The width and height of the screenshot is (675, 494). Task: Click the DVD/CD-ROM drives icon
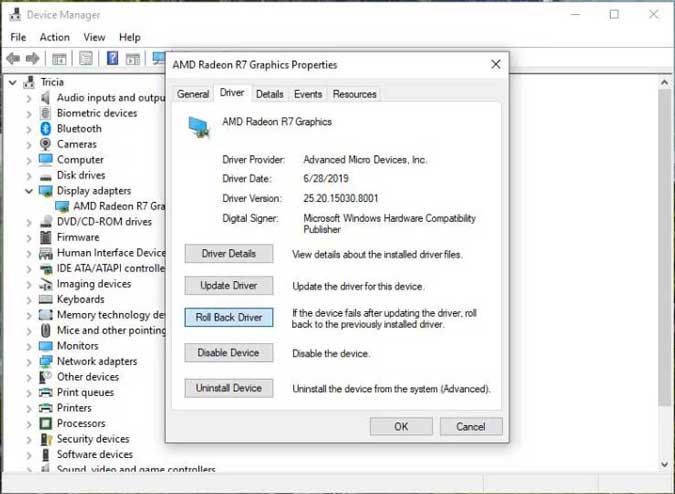tap(45, 222)
